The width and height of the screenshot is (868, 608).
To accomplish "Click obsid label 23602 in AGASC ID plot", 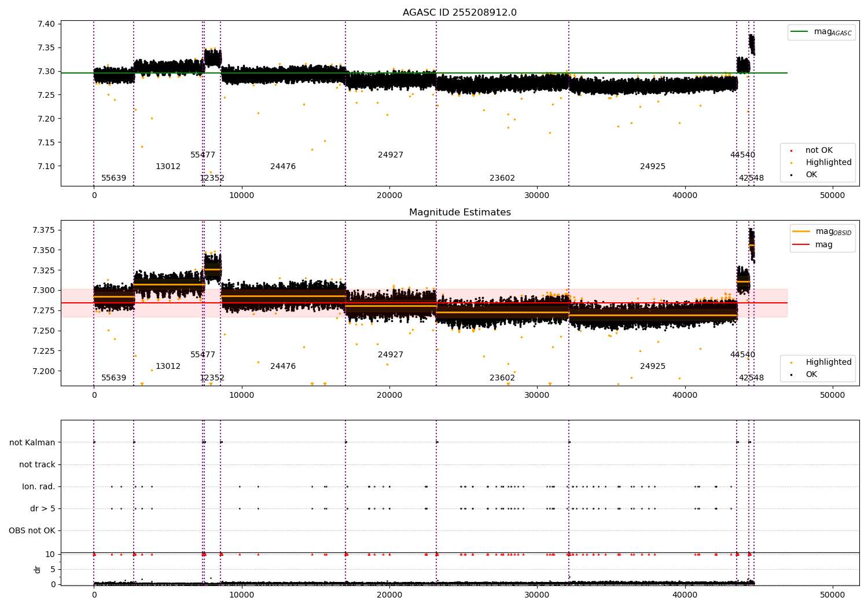I will (x=502, y=178).
